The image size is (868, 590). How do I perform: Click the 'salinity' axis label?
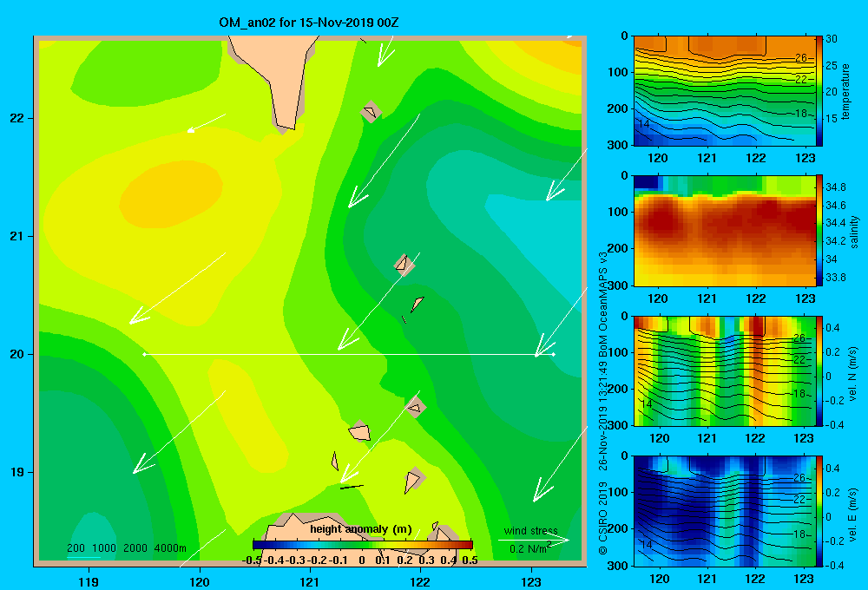coord(854,232)
